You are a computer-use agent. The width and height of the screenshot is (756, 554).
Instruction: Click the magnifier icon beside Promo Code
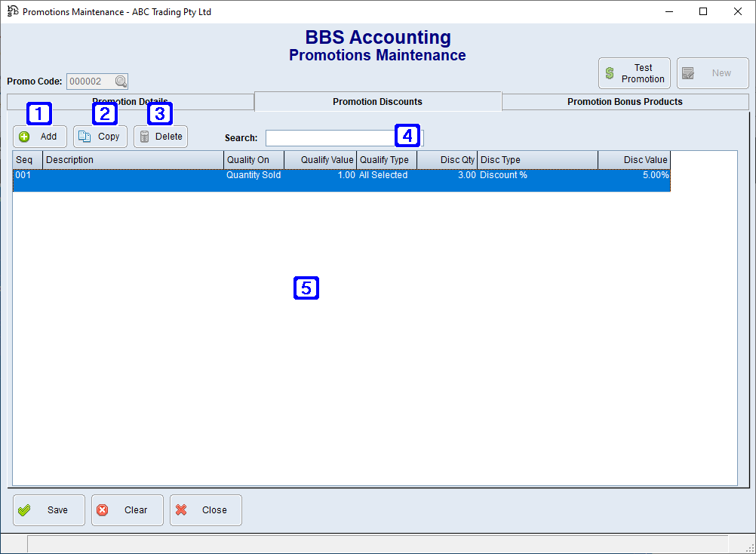pyautogui.click(x=121, y=81)
